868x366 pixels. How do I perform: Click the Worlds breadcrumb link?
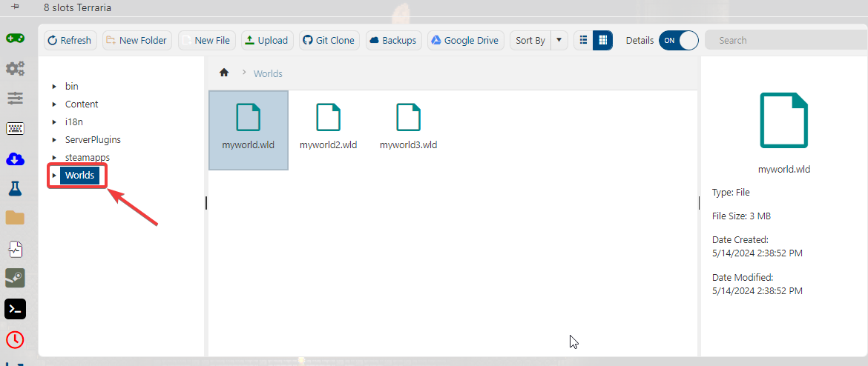[268, 73]
